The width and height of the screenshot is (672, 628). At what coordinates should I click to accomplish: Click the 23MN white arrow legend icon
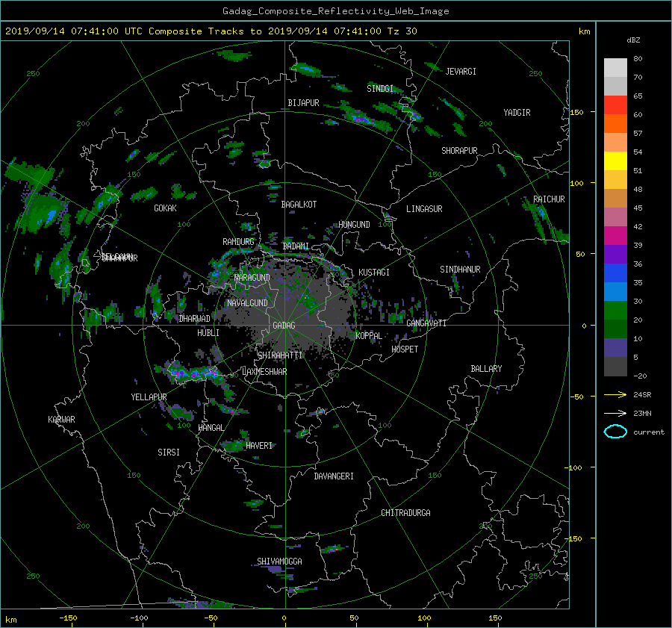click(x=615, y=413)
